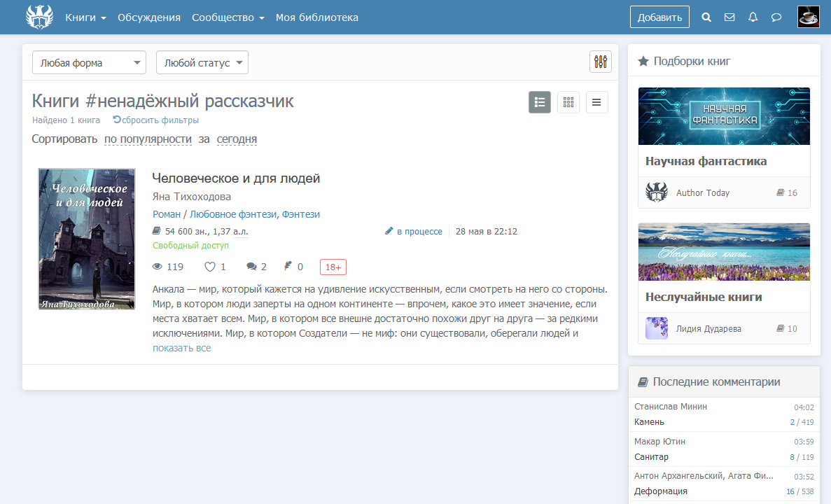The width and height of the screenshot is (831, 504).
Task: Click 'Сбросить фильтры' link
Action: coord(155,120)
